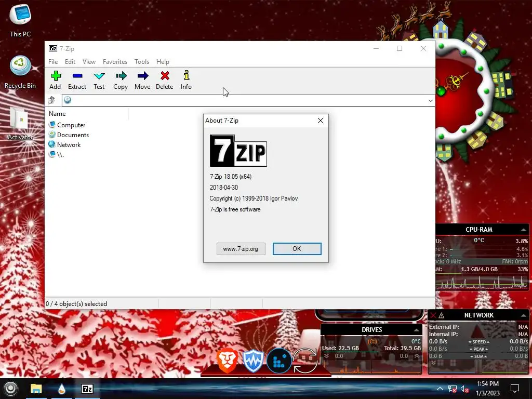Click the refresh arrows icon in dock

pyautogui.click(x=304, y=361)
